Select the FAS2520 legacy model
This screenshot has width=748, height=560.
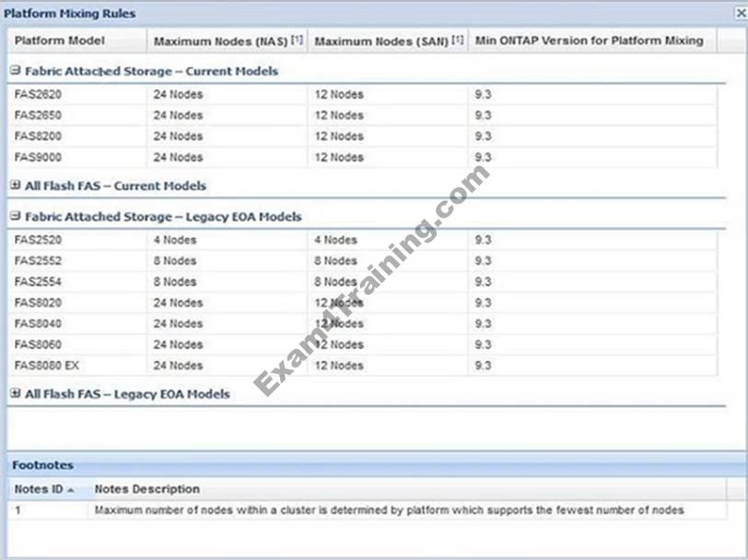38,239
